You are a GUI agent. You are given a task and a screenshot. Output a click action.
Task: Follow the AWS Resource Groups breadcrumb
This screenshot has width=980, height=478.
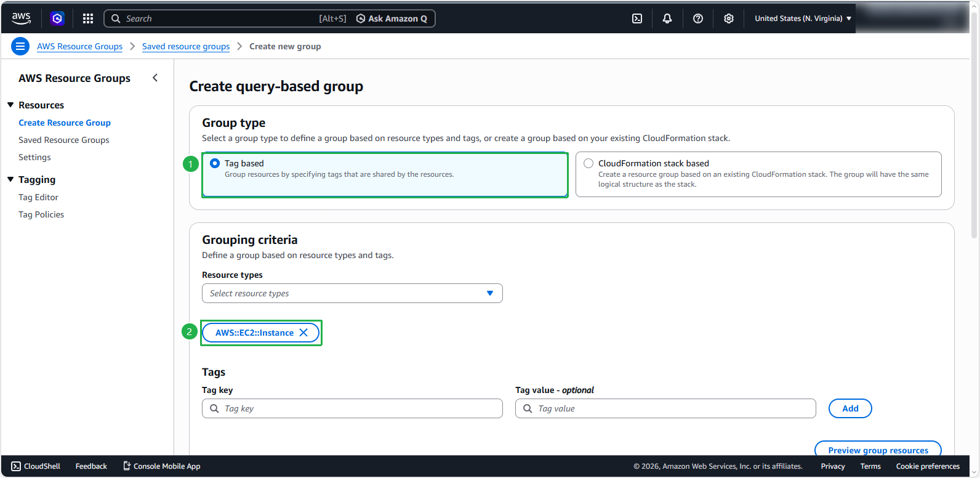click(79, 46)
